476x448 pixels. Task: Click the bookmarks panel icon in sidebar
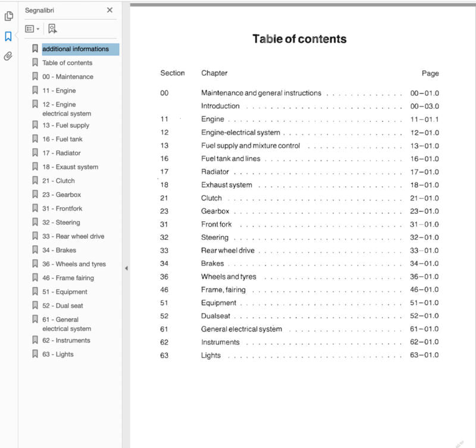click(x=8, y=36)
